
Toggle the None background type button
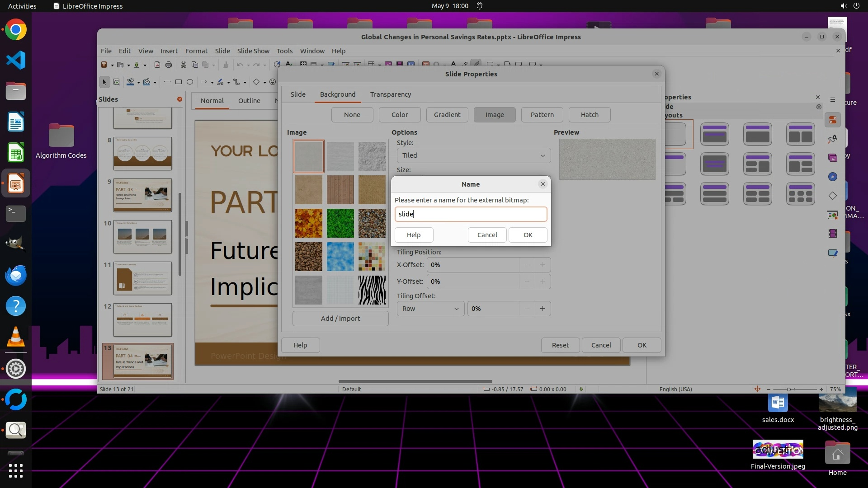pos(352,115)
